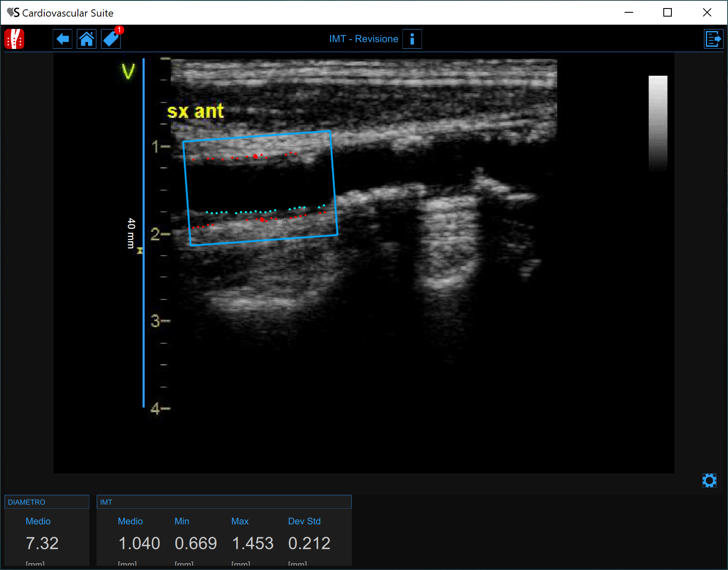Click the grayscale bar on the right
Screen dimensions: 728x570
tap(658, 123)
